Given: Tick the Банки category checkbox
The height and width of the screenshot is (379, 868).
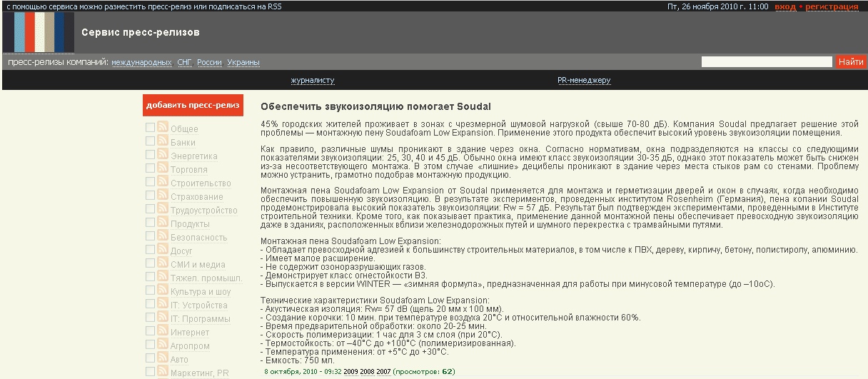Looking at the screenshot, I should 150,141.
